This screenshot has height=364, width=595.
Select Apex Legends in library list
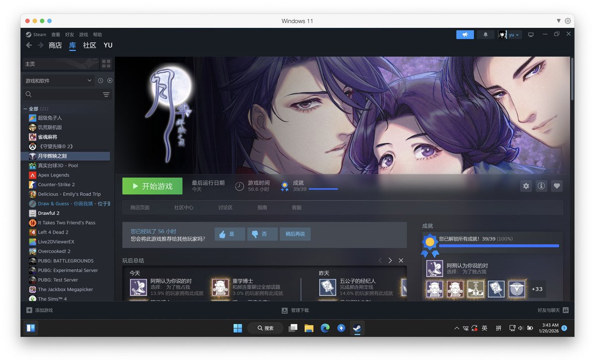click(68, 175)
